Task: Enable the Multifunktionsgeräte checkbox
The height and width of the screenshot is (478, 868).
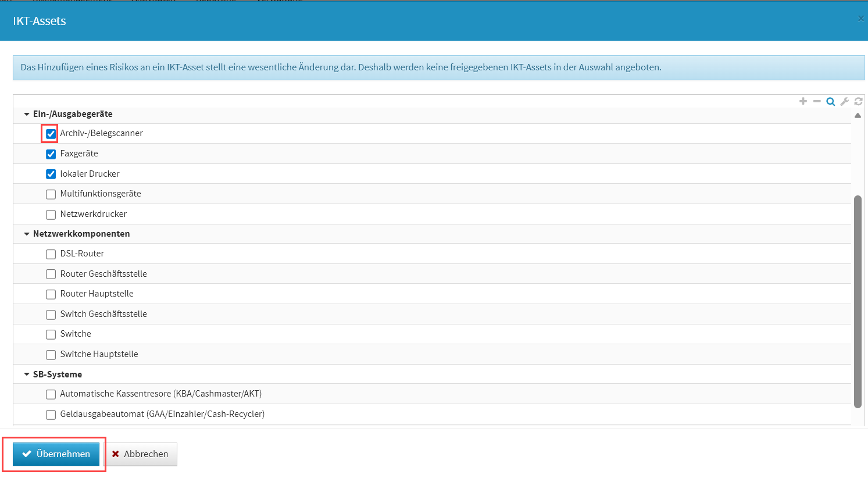Action: click(51, 194)
